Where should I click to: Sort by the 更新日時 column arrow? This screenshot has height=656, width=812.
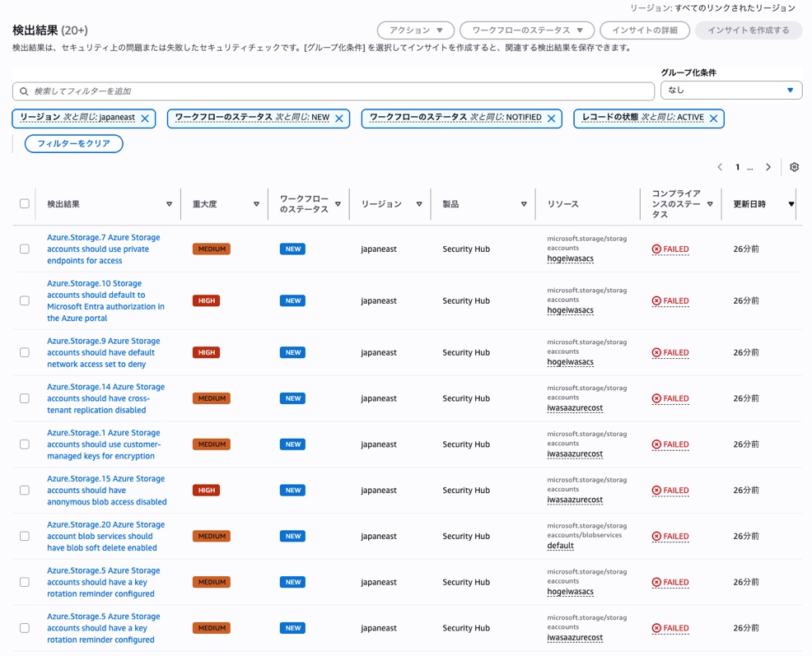click(791, 204)
